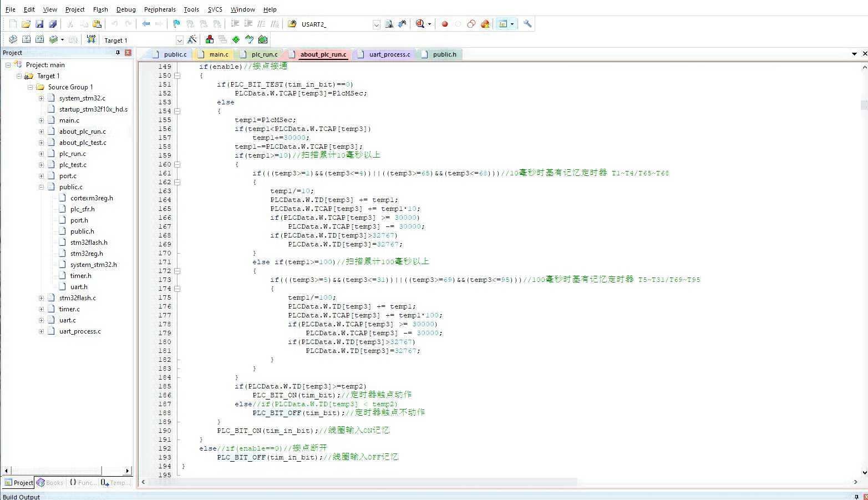
Task: Switch to the Functions panel tab
Action: coord(82,483)
